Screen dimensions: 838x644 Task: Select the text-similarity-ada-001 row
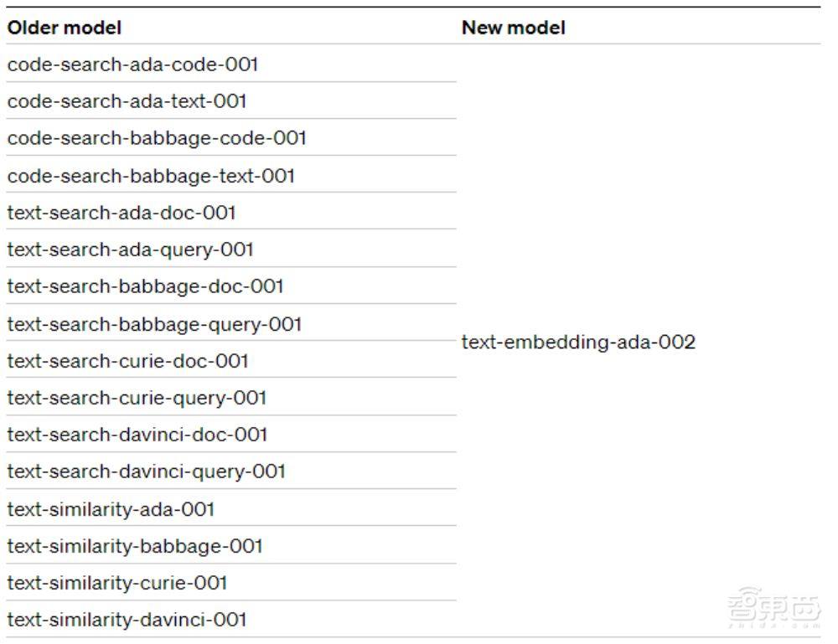point(111,509)
